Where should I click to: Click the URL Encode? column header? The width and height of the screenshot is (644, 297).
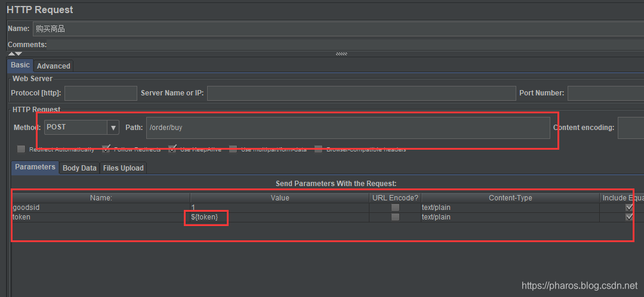pos(395,198)
